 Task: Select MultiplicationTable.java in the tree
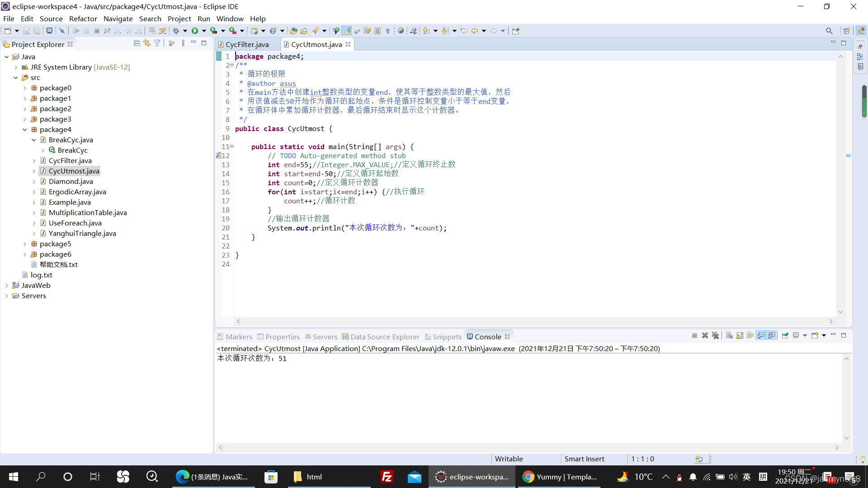(88, 213)
